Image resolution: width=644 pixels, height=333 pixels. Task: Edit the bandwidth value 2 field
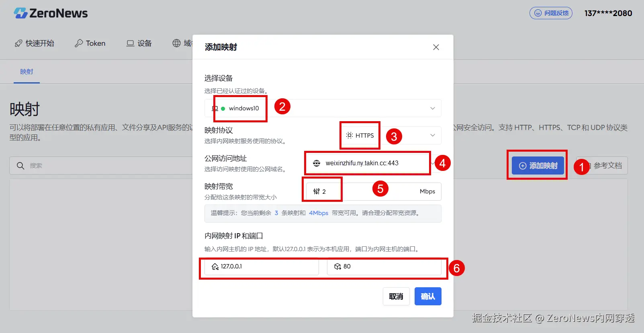(x=374, y=191)
